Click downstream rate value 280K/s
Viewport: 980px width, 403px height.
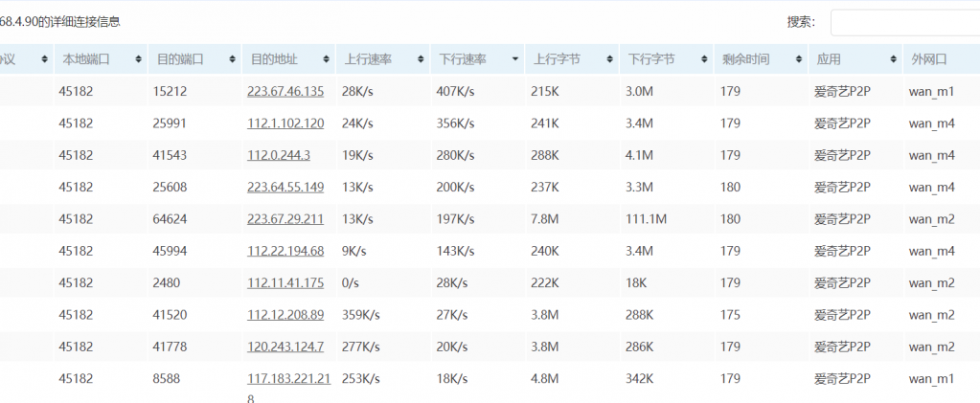(456, 155)
